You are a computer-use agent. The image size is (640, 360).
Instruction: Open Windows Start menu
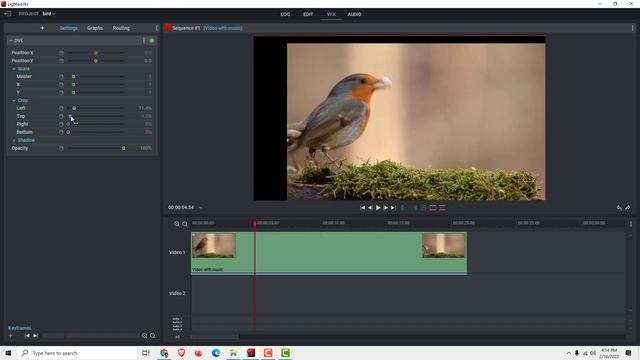pyautogui.click(x=8, y=353)
